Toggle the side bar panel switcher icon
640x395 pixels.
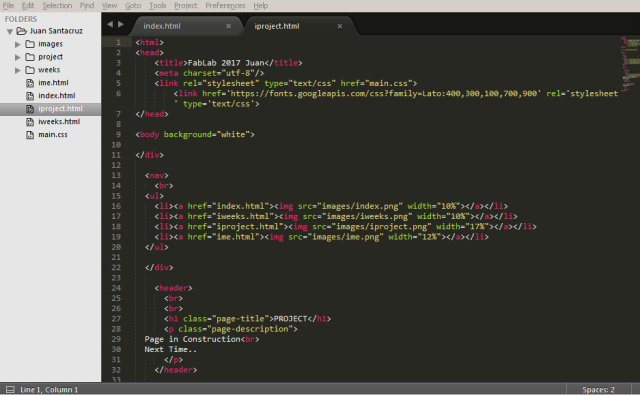pos(10,389)
